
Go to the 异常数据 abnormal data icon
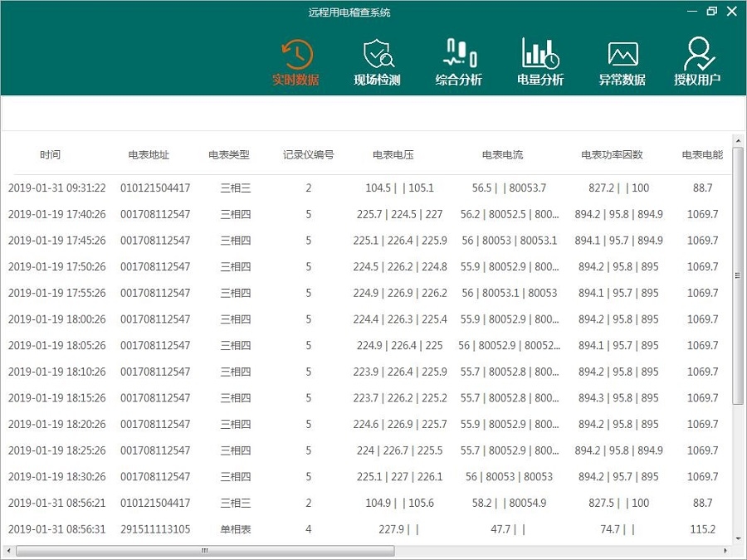click(x=622, y=63)
